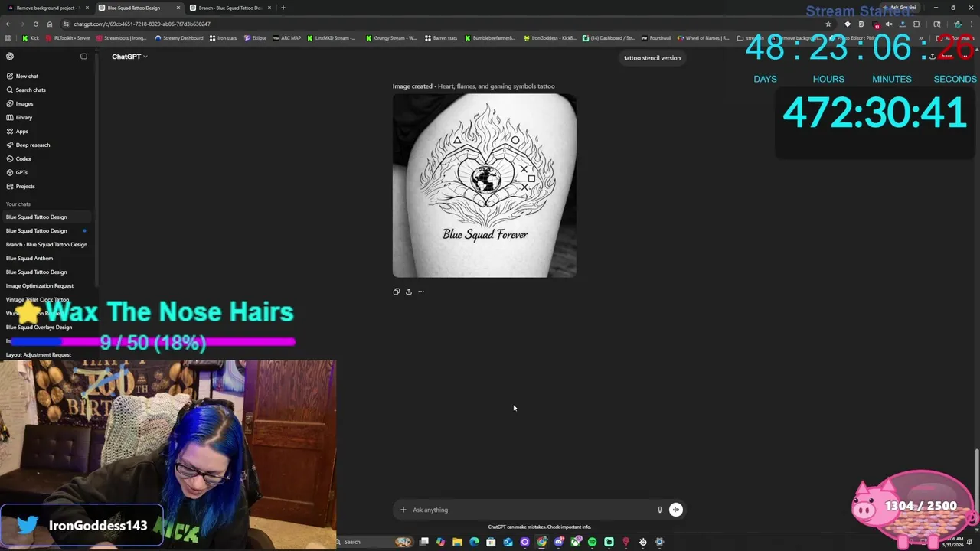Open the Wheel of Names bookmark

[703, 37]
